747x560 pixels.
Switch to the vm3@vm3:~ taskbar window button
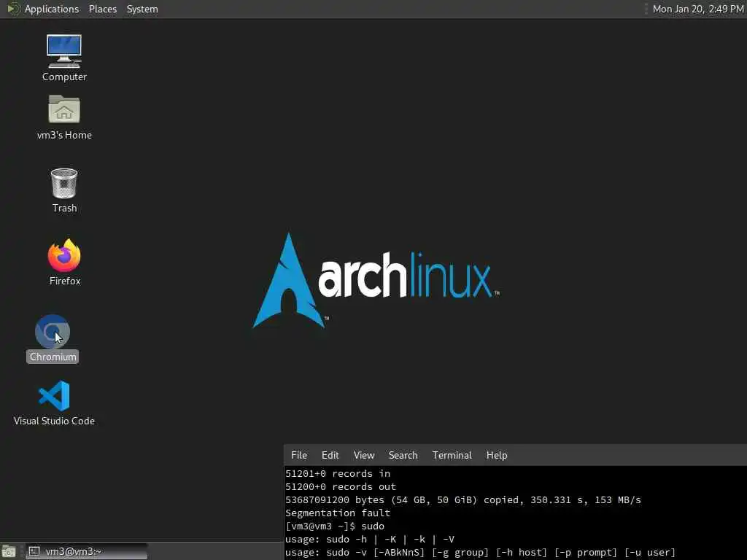click(87, 551)
